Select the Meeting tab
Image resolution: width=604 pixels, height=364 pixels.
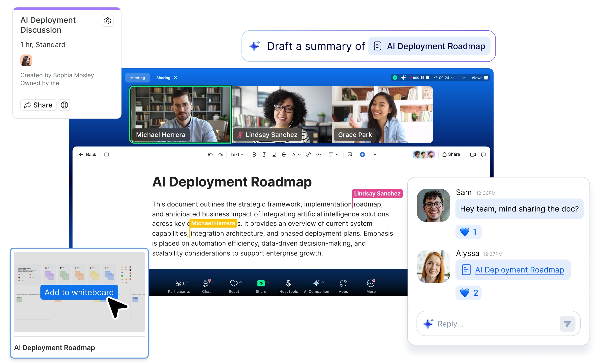137,78
